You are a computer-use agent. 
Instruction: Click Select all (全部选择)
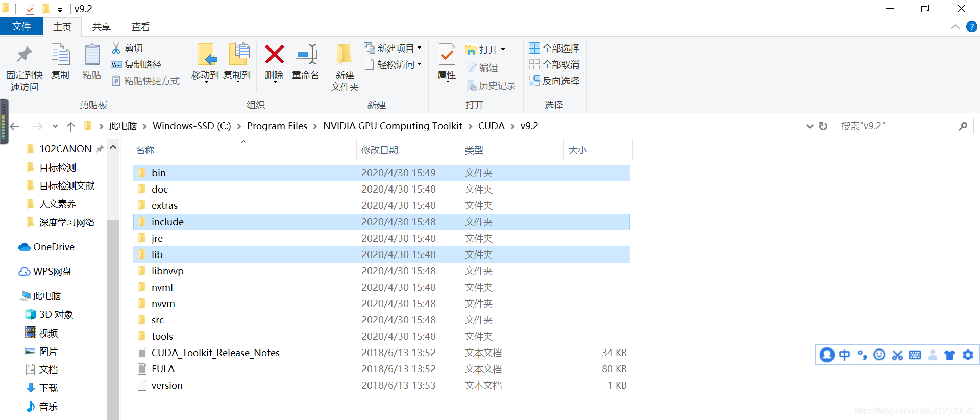coord(554,48)
